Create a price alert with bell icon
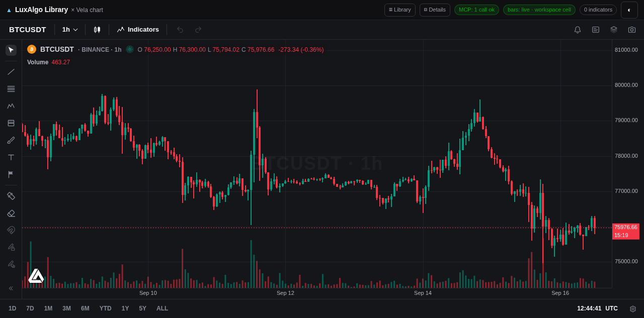644x318 pixels. [578, 30]
